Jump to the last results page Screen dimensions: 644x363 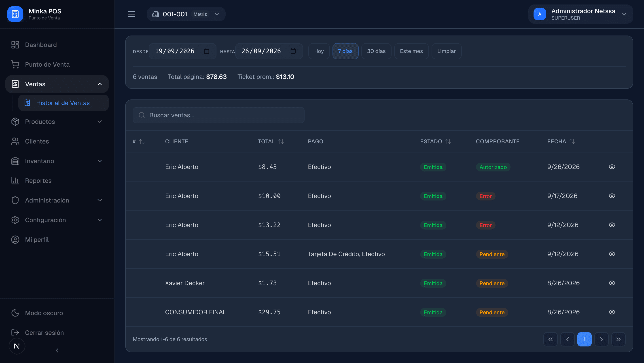coord(619,339)
